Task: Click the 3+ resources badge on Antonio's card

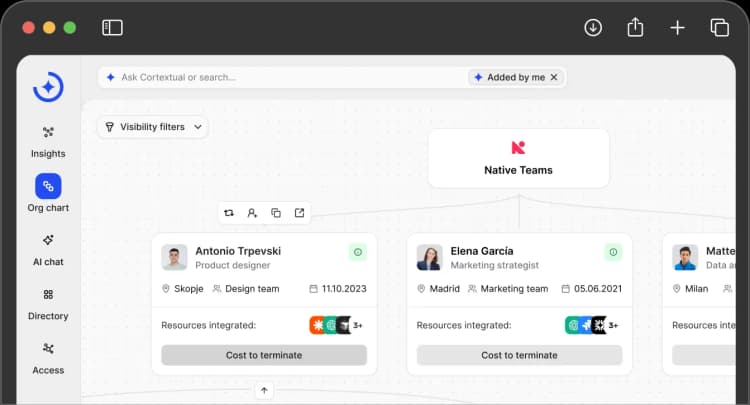Action: click(x=358, y=326)
